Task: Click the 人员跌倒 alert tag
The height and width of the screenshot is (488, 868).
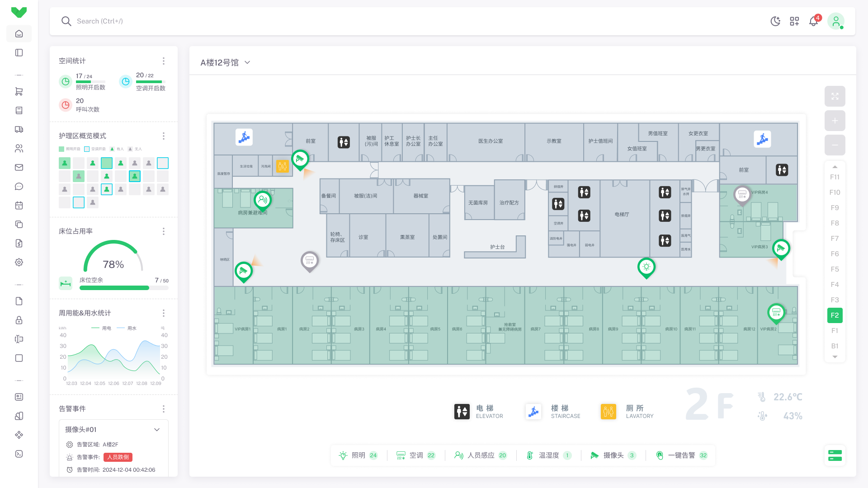Action: (118, 457)
